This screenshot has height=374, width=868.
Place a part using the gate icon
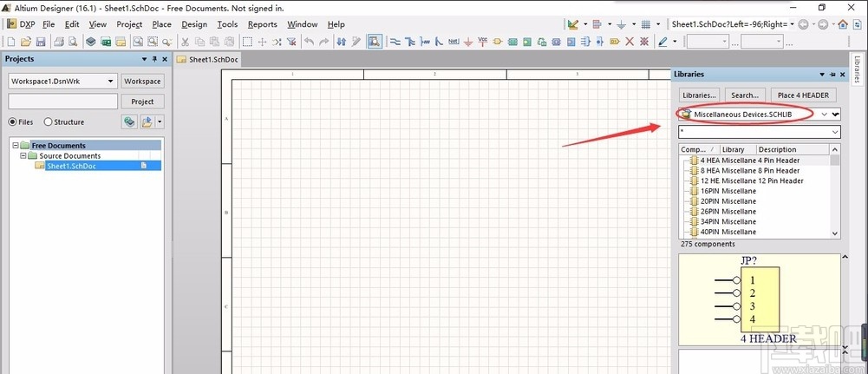pos(497,42)
